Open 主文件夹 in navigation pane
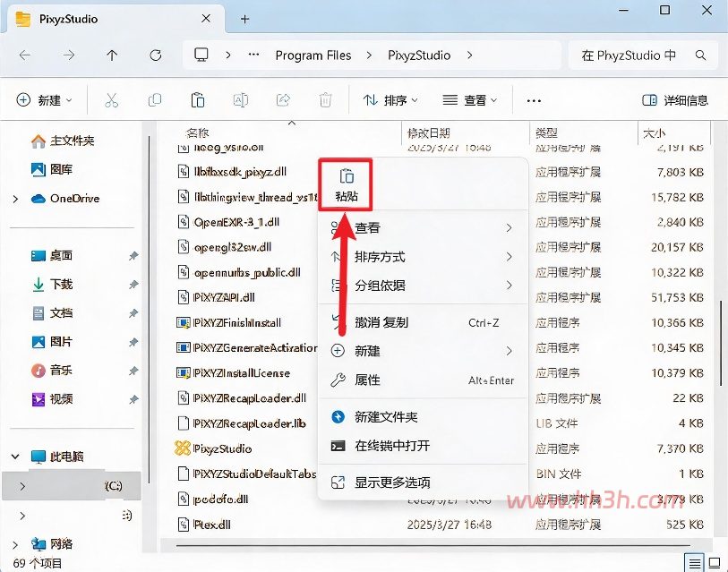728x572 pixels. 63,141
